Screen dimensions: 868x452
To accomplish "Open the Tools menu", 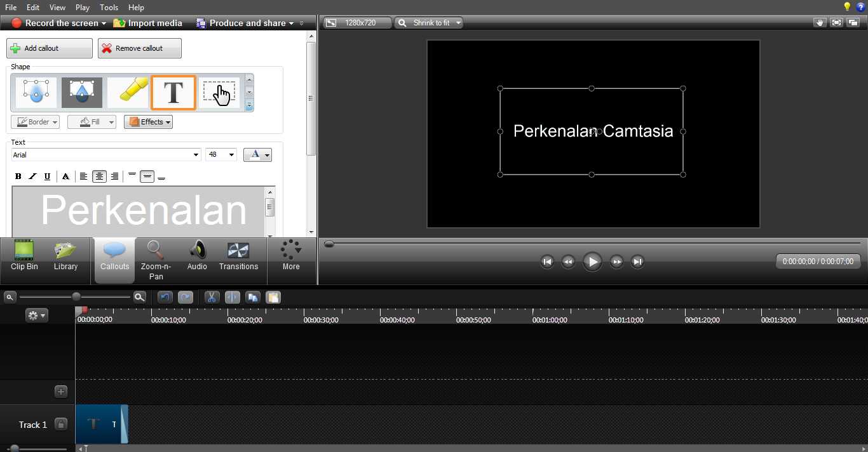I will (109, 7).
